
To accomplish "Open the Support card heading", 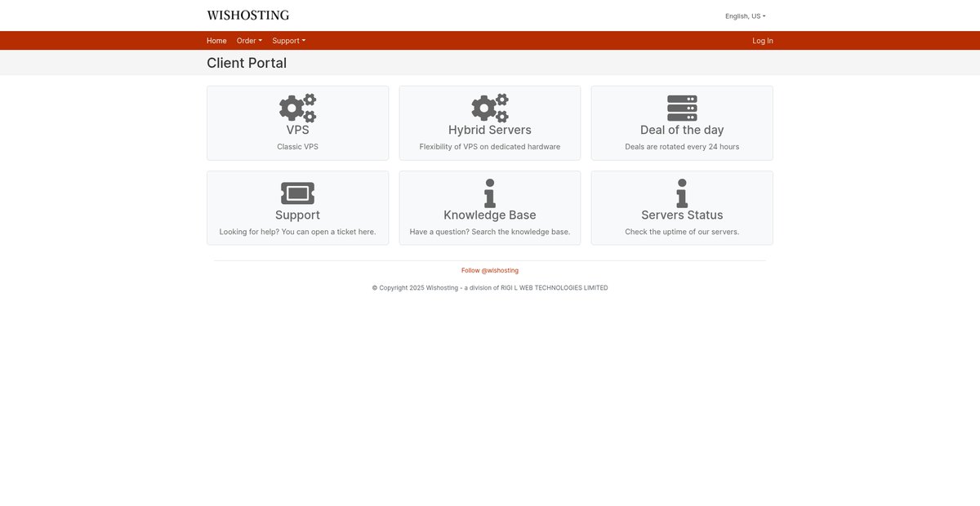I will [297, 215].
